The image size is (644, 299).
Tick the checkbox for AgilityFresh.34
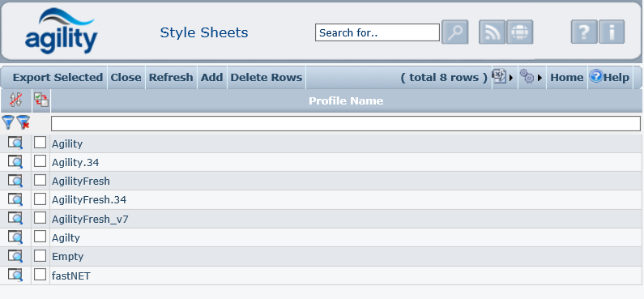[x=40, y=199]
